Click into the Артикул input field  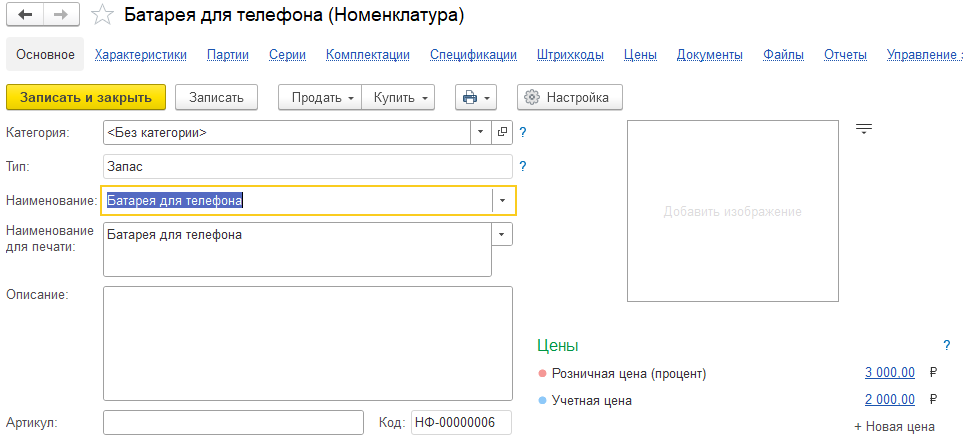click(x=233, y=423)
